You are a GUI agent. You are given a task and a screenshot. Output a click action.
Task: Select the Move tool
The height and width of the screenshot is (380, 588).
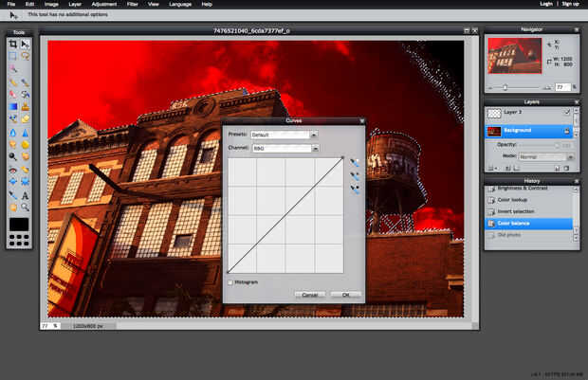pos(25,45)
